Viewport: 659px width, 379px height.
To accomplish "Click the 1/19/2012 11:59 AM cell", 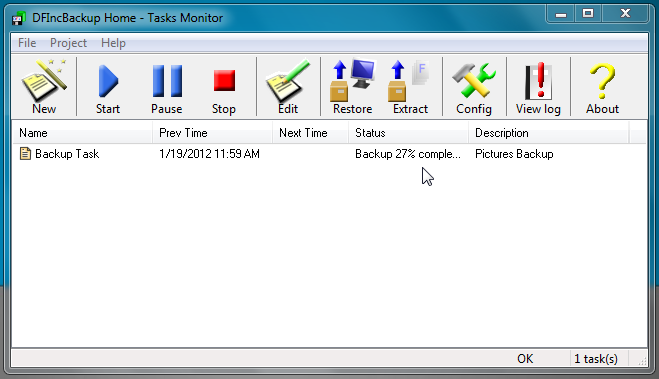I will coord(209,154).
